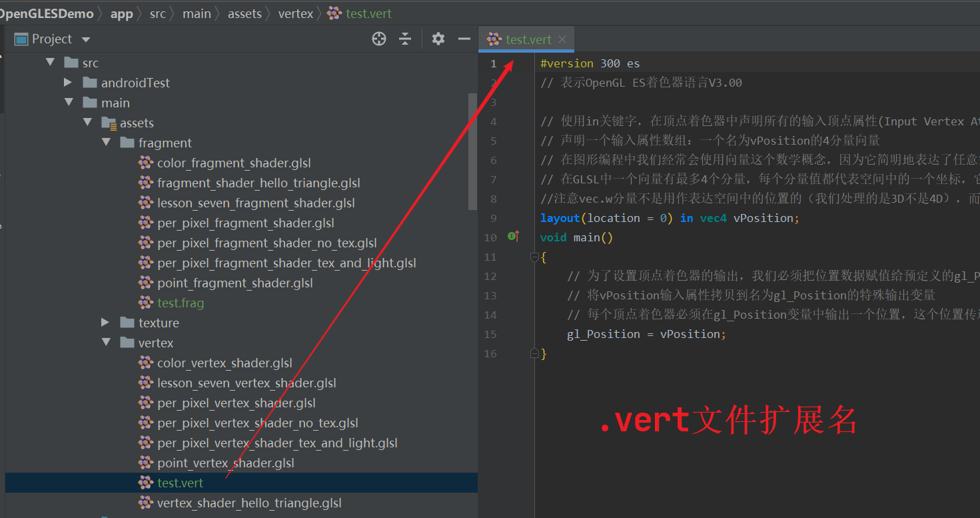The height and width of the screenshot is (518, 980).
Task: Close the test.vert tab with its x button
Action: pyautogui.click(x=562, y=39)
